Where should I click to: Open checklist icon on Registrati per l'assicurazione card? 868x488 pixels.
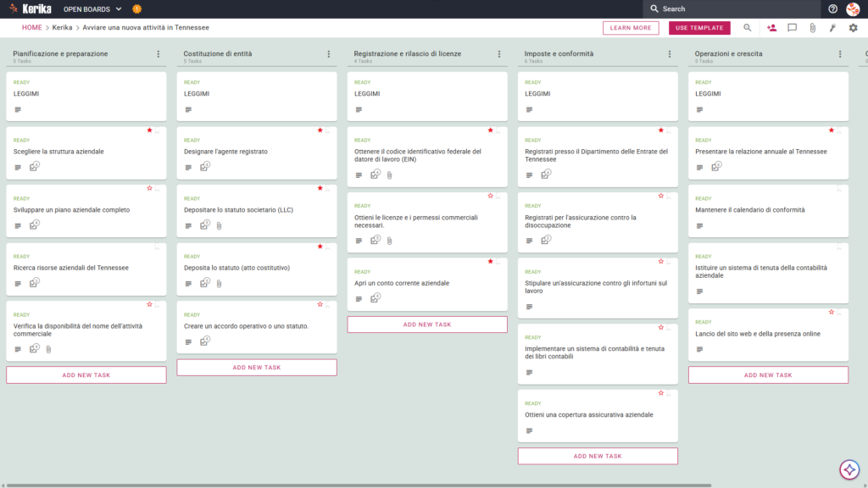pyautogui.click(x=546, y=240)
